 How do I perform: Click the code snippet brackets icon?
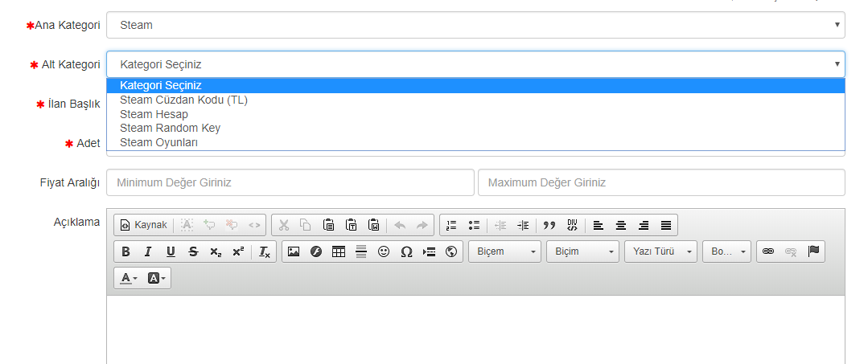(x=254, y=225)
